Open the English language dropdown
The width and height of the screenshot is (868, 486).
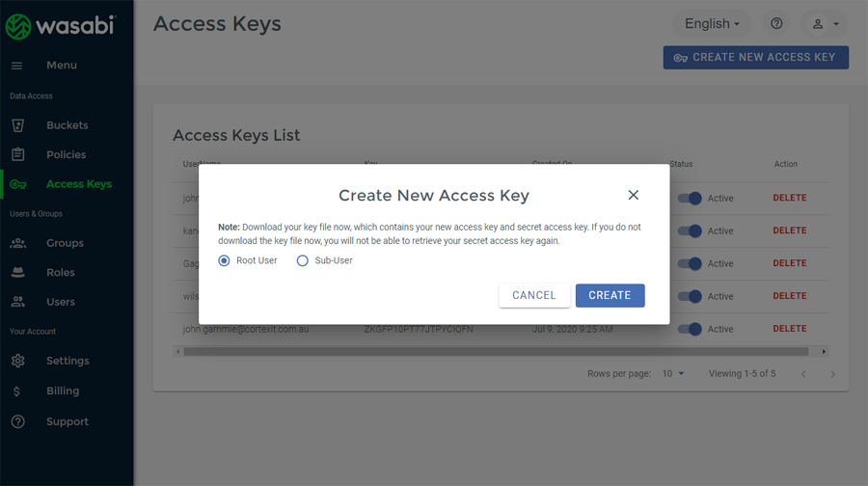(712, 24)
